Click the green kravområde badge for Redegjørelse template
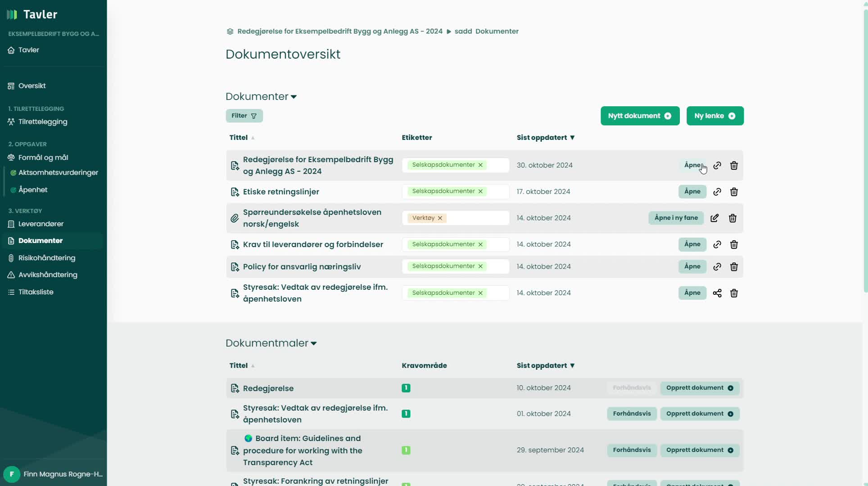This screenshot has height=486, width=868. point(406,388)
